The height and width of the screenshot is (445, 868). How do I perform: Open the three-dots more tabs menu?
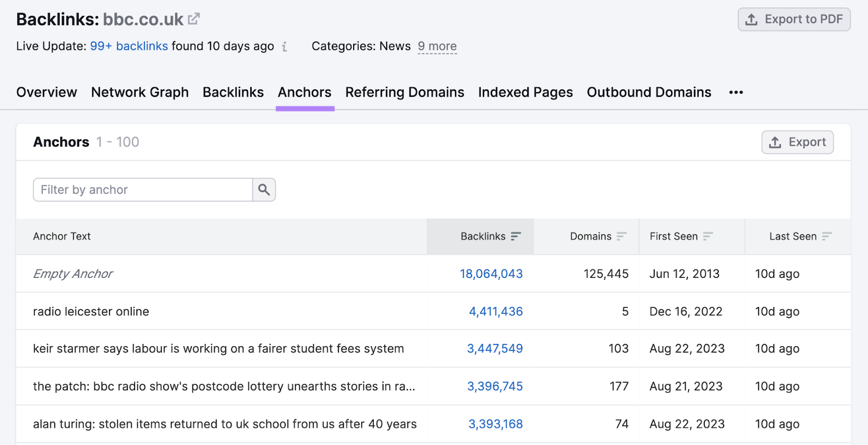(x=736, y=92)
